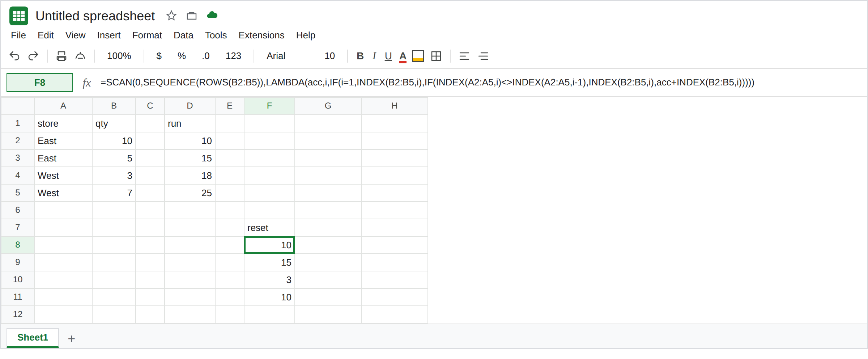Image resolution: width=868 pixels, height=359 pixels.
Task: Click the fx function icon
Action: pyautogui.click(x=86, y=83)
